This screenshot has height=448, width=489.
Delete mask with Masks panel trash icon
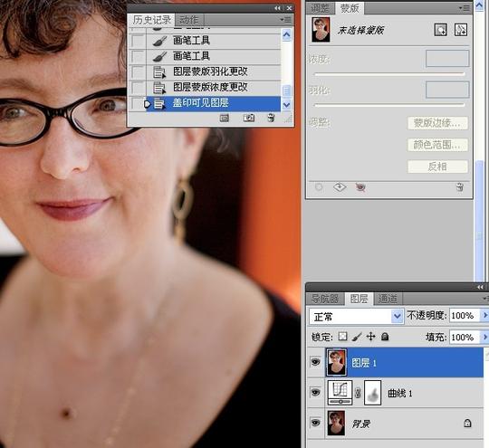[x=460, y=187]
